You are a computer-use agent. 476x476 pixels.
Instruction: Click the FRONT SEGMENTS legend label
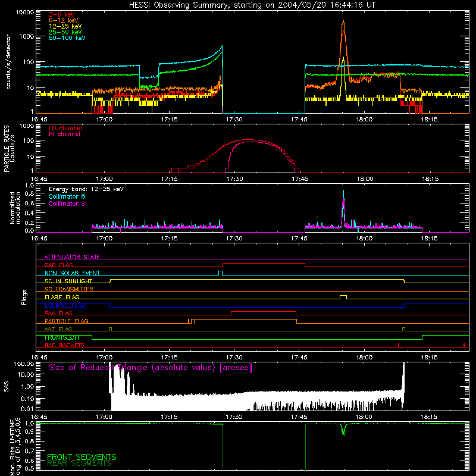(82, 457)
